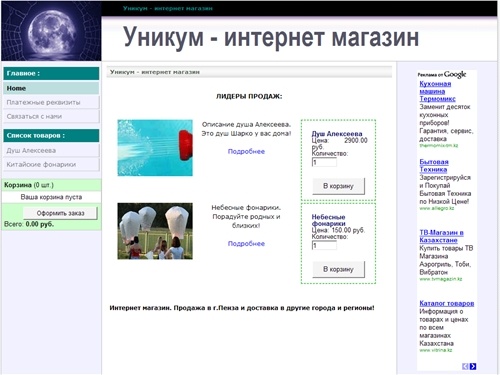Select Душ Алексеева in product list
500x375 pixels.
(x=51, y=150)
